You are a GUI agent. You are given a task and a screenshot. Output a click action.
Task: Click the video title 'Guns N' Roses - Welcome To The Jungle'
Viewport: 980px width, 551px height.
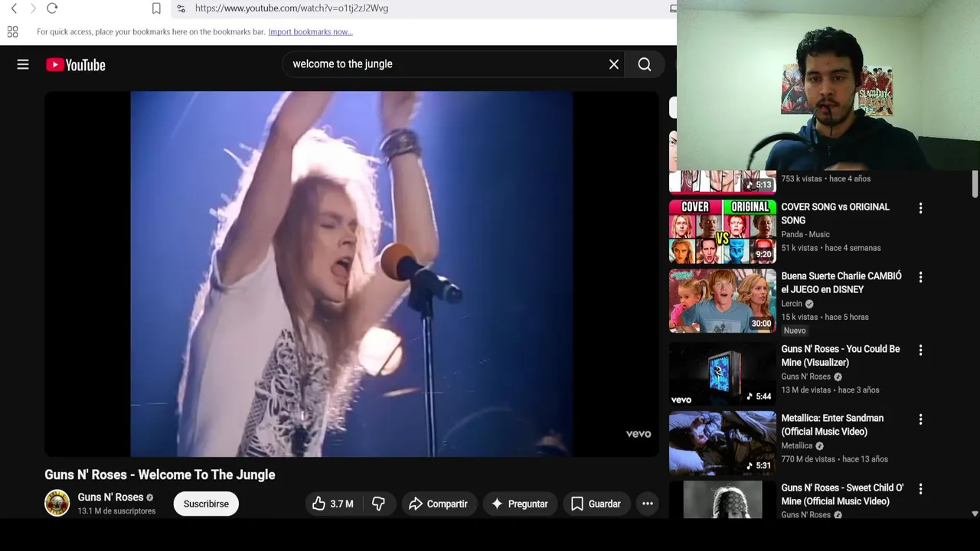[x=160, y=475]
